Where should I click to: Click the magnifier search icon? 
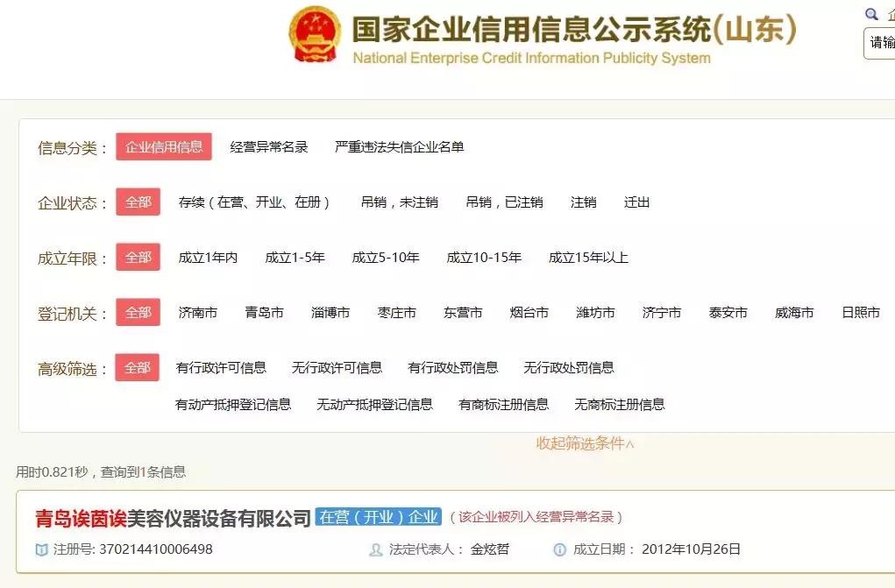(x=870, y=15)
